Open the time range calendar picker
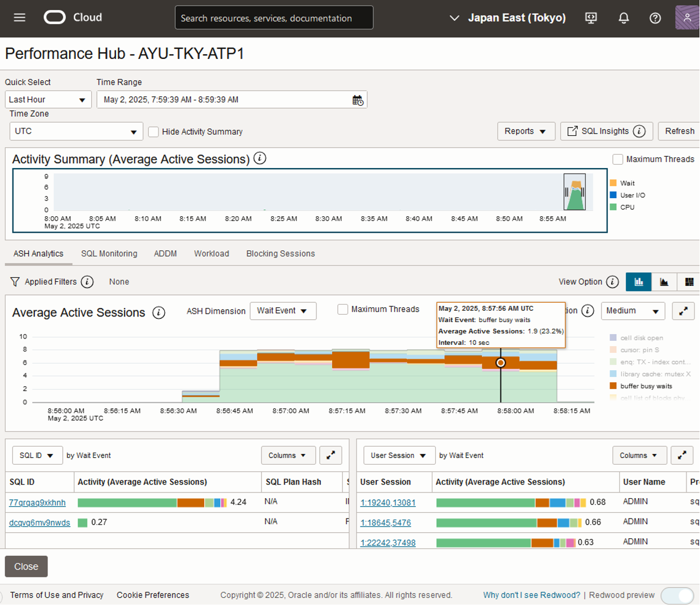The height and width of the screenshot is (608, 700). (x=357, y=99)
